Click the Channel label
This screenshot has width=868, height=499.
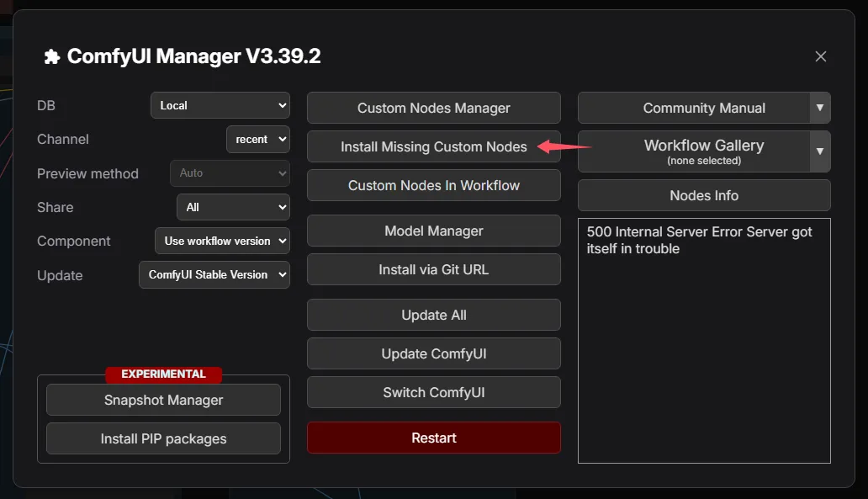coord(62,139)
